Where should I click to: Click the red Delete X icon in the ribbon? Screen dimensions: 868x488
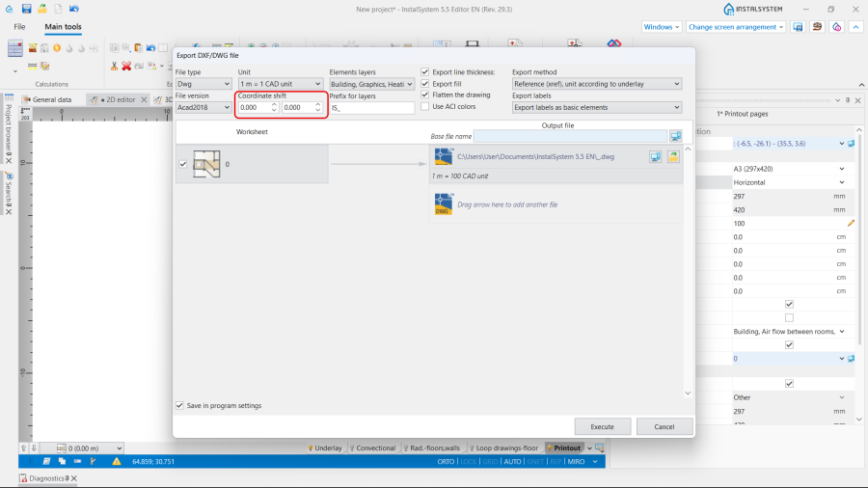coord(126,66)
